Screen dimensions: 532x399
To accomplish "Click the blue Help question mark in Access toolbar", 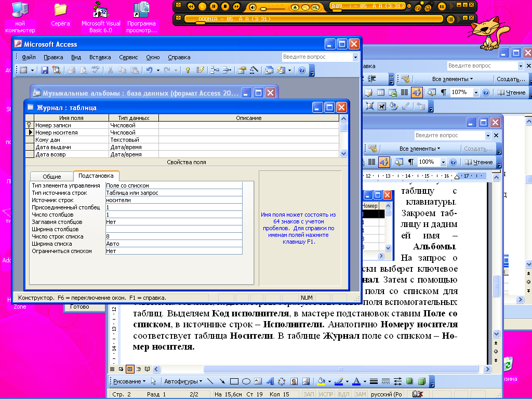I will [x=302, y=70].
